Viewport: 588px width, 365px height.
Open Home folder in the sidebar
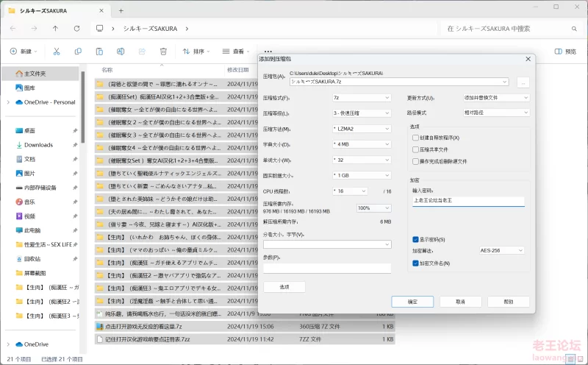(x=41, y=74)
